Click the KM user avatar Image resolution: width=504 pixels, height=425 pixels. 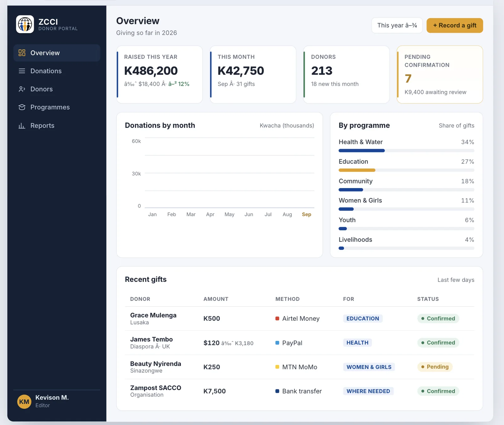(24, 401)
